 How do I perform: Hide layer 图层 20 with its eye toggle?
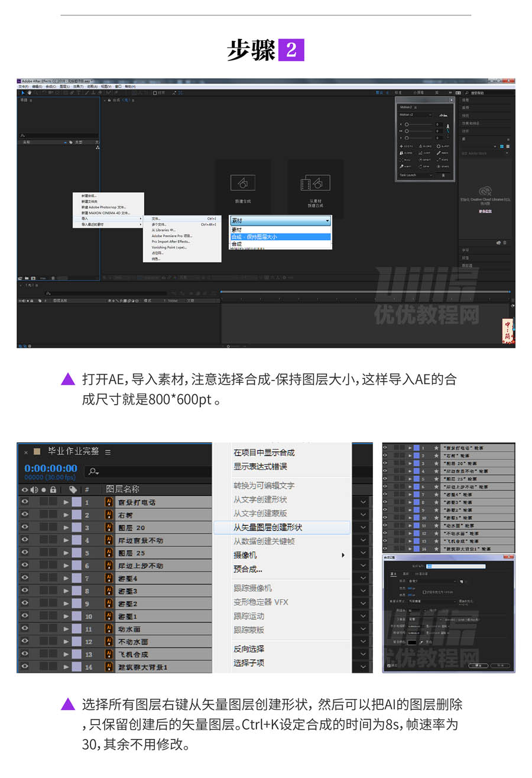(x=25, y=528)
